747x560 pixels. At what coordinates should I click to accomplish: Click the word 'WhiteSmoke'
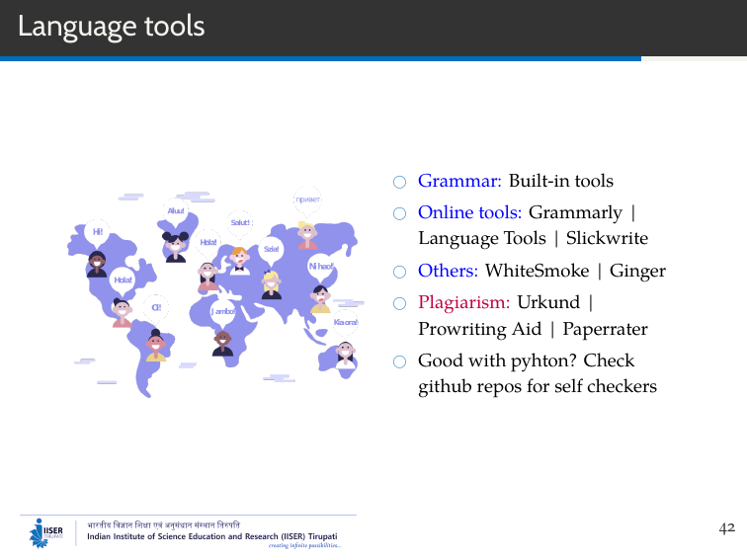click(x=537, y=271)
